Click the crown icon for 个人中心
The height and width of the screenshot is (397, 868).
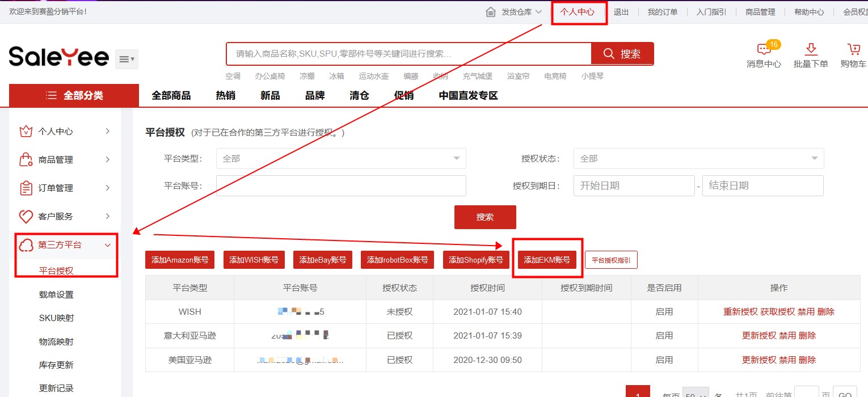pos(26,132)
